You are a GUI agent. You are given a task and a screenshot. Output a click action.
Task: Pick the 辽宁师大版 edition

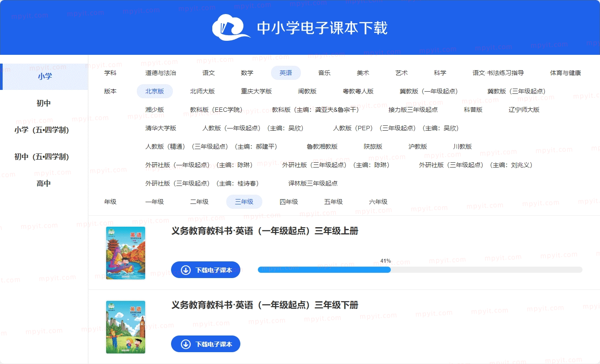(x=524, y=110)
